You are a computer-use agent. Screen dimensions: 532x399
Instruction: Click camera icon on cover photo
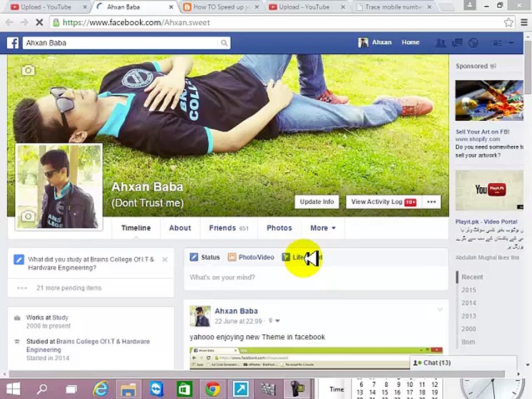[x=28, y=70]
